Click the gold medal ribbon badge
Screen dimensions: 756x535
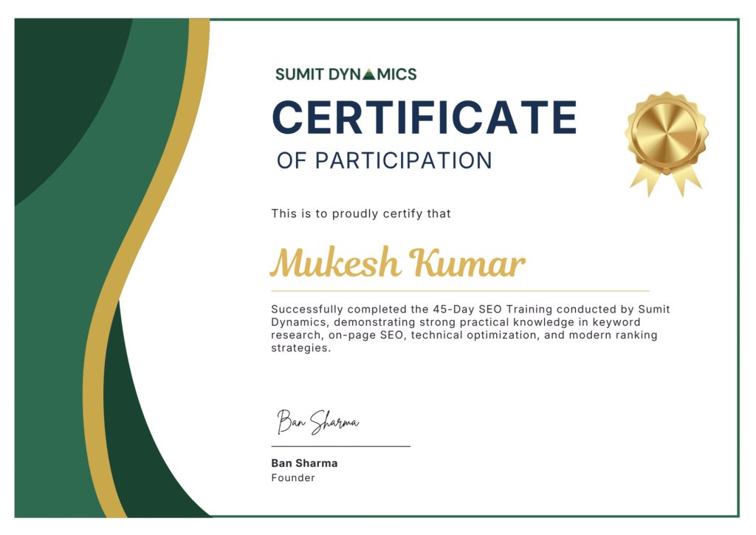tap(667, 144)
